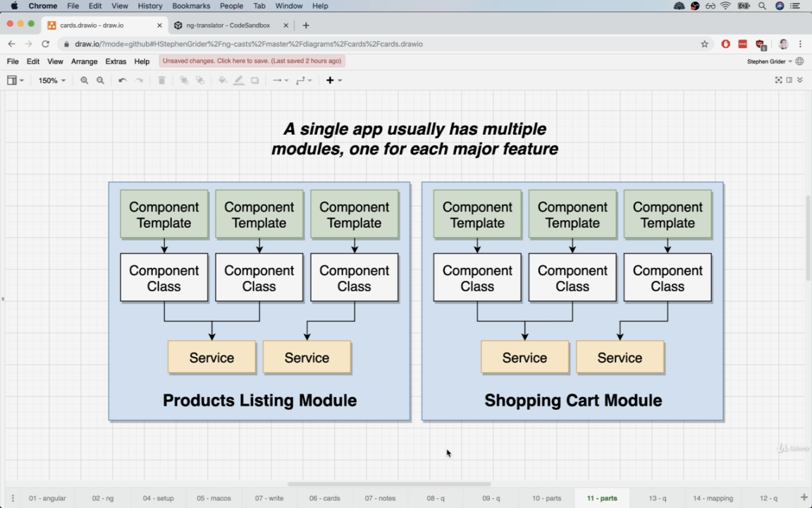Open the Stephen Grider account menu
This screenshot has height=508, width=812.
(769, 61)
